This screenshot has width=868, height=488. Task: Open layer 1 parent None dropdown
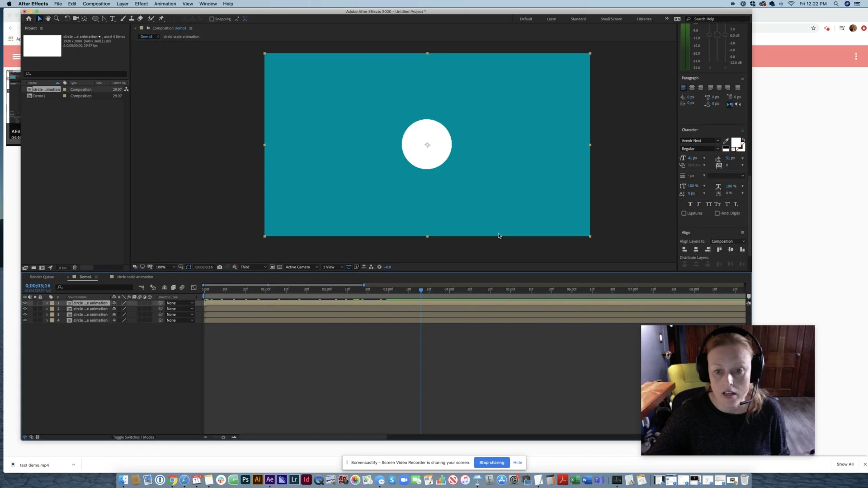pos(180,303)
